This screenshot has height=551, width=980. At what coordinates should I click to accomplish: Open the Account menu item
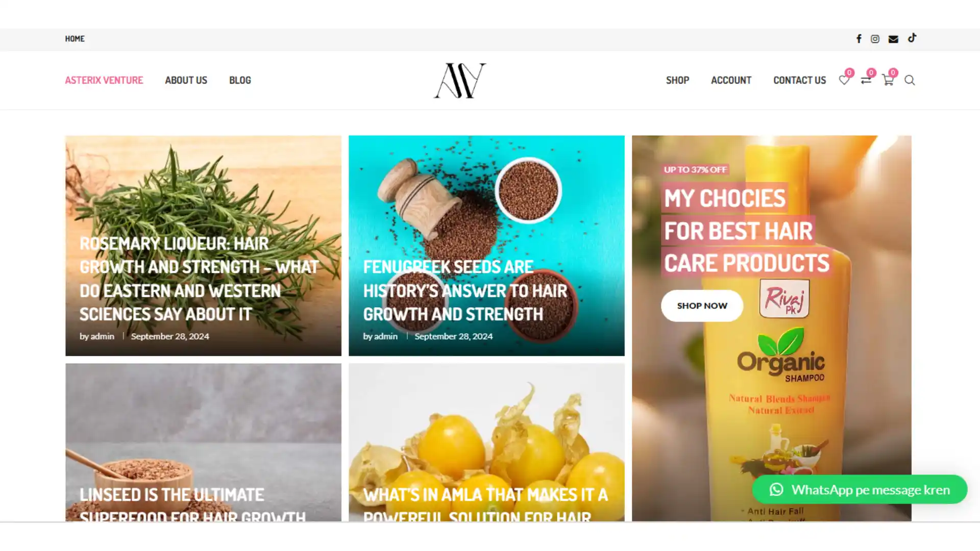tap(731, 80)
